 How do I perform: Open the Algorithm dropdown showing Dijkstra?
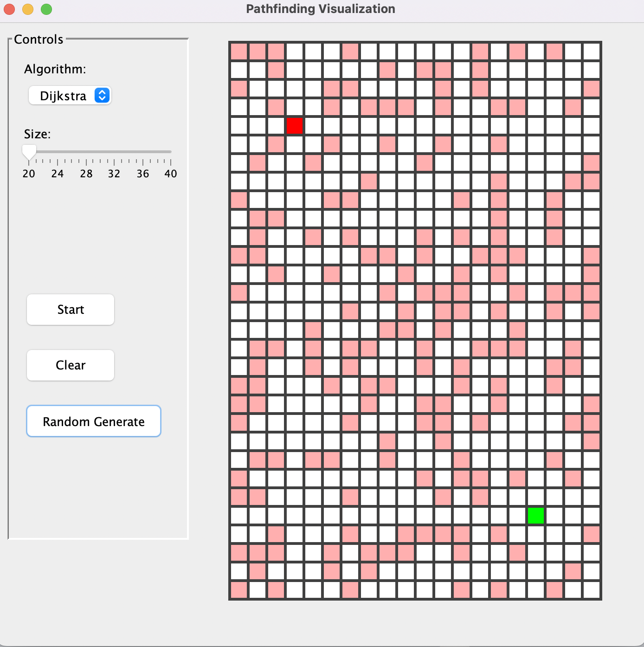[70, 96]
